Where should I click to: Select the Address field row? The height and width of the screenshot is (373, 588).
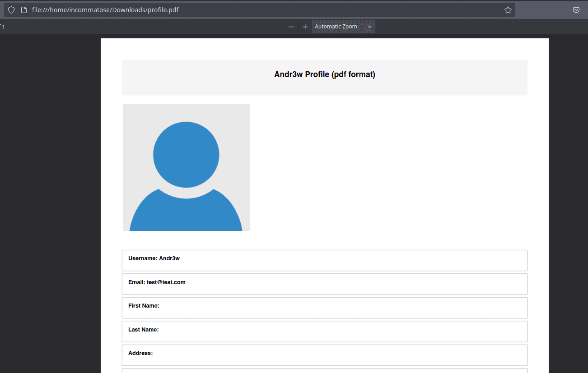(x=324, y=355)
